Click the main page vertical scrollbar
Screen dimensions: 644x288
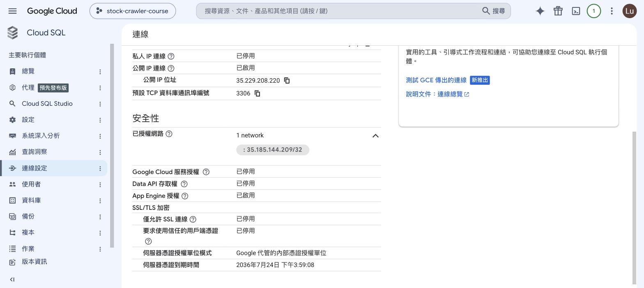click(634, 208)
